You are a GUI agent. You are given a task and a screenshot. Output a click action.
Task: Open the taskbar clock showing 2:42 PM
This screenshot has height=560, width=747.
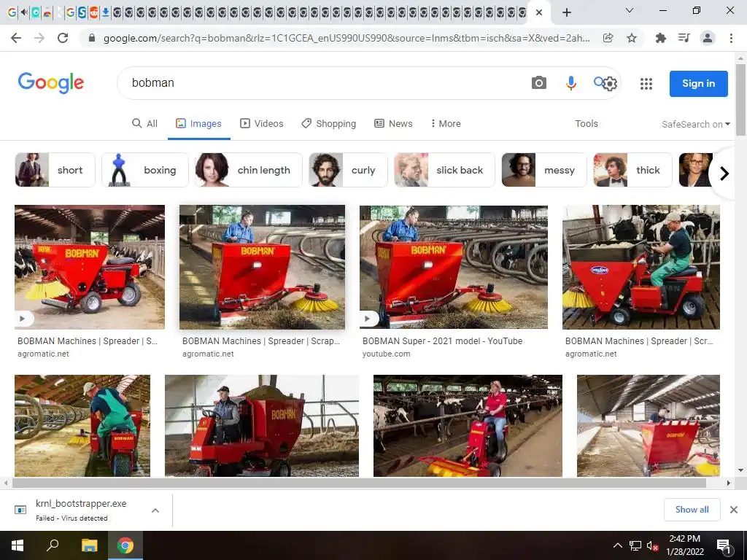684,545
